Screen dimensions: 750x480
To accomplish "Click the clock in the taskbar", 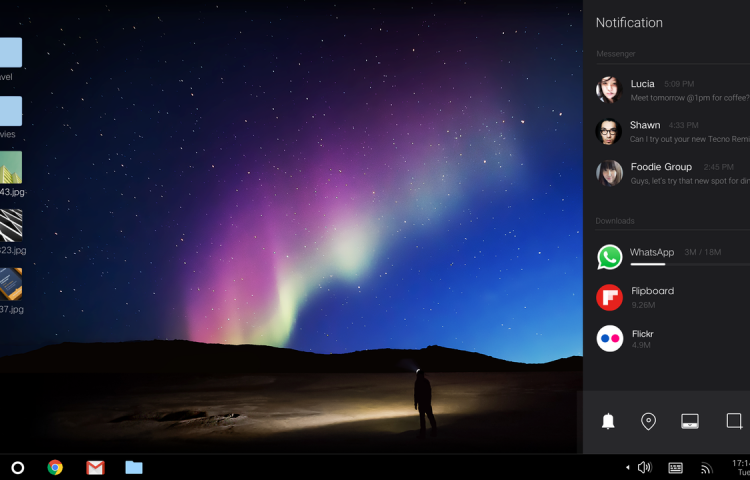I will [740, 467].
